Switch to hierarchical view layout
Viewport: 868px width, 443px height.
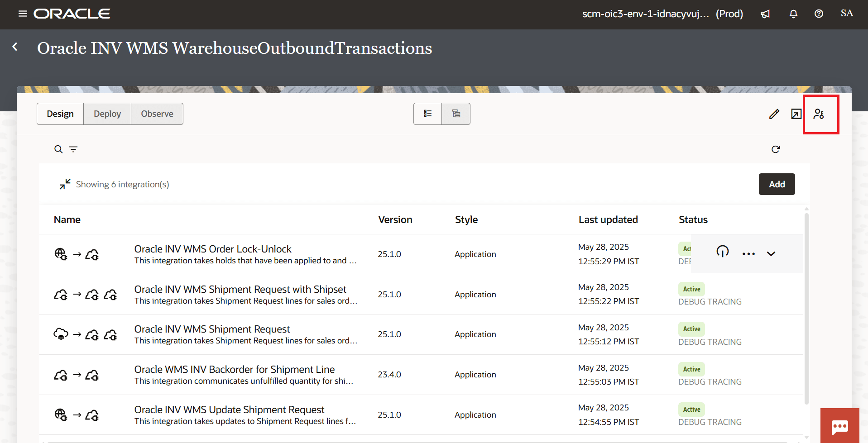(x=456, y=114)
